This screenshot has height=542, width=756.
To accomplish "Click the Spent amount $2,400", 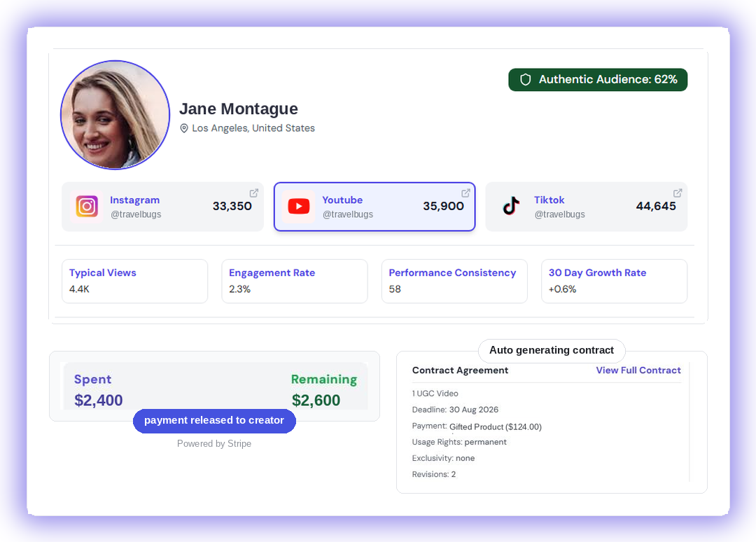I will pyautogui.click(x=99, y=401).
